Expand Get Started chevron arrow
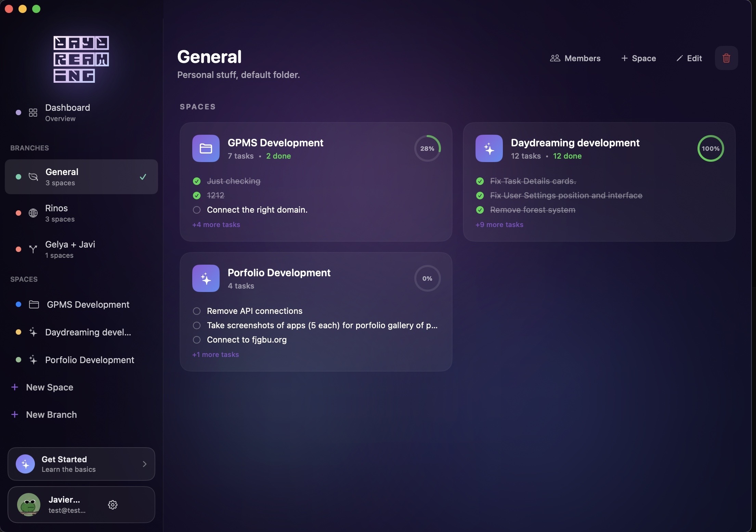The height and width of the screenshot is (532, 756). coord(144,464)
